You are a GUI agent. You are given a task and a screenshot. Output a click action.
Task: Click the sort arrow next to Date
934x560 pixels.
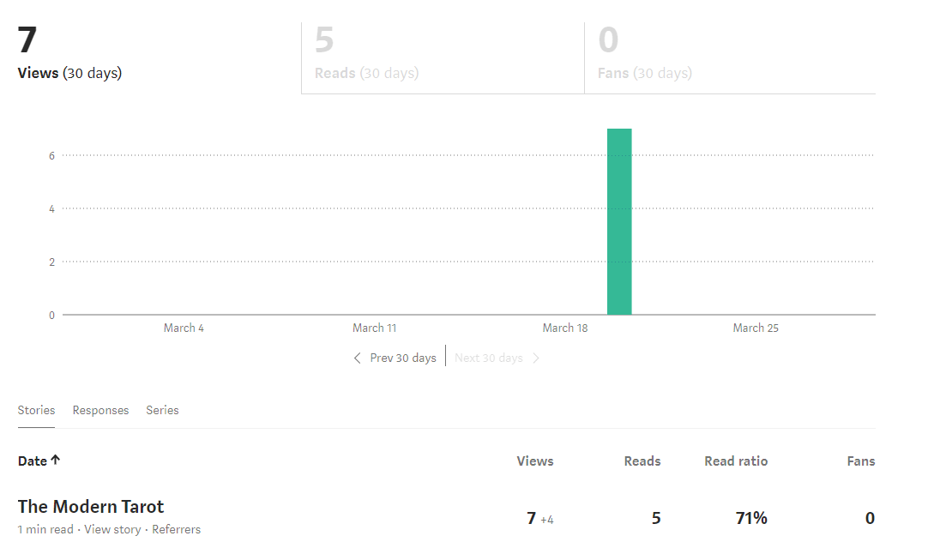point(56,461)
